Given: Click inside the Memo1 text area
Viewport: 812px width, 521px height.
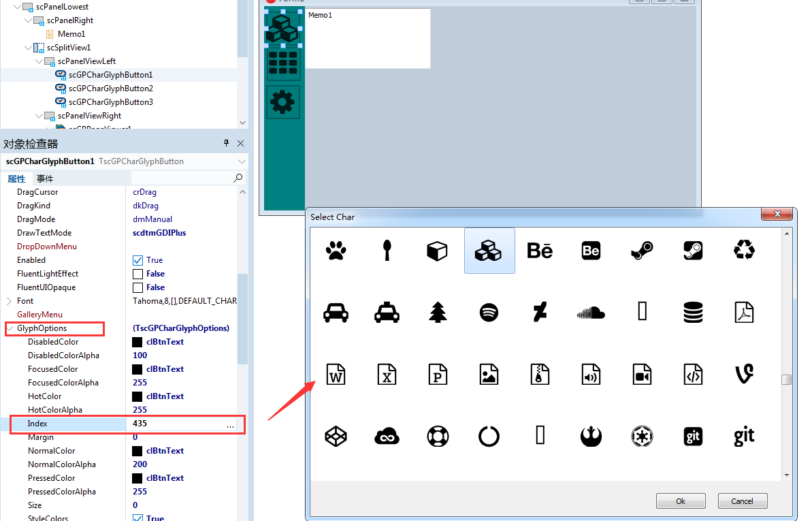Looking at the screenshot, I should [x=368, y=39].
